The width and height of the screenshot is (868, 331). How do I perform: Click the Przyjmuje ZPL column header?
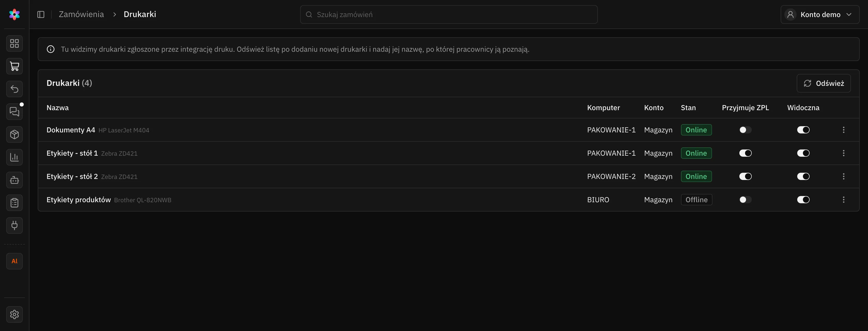[745, 108]
